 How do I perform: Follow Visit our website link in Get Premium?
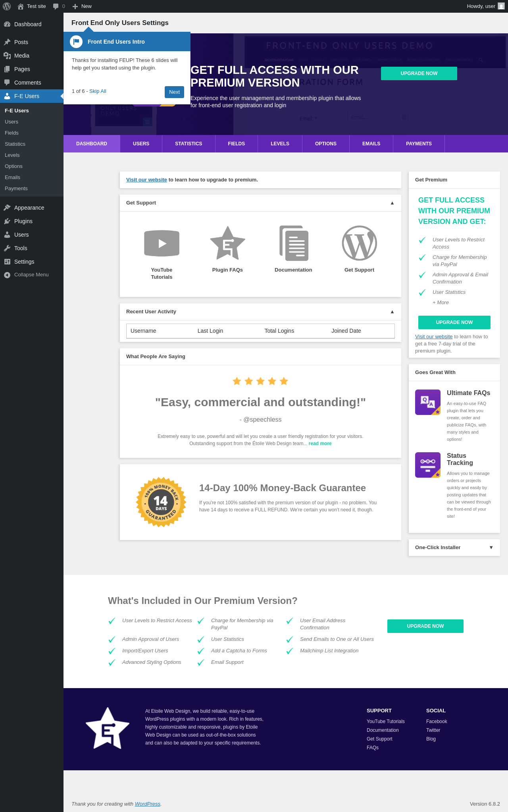pos(434,337)
